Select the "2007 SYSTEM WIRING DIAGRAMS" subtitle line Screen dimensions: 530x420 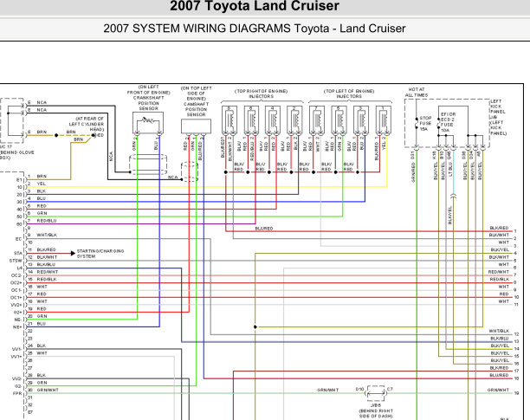(255, 29)
